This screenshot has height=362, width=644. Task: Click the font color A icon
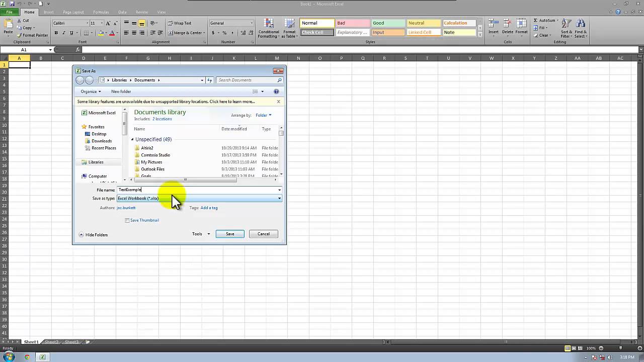[112, 33]
